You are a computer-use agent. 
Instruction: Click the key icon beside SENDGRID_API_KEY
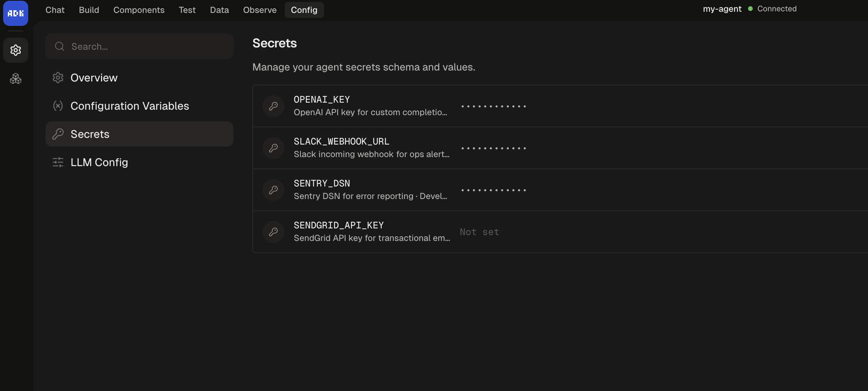coord(273,232)
